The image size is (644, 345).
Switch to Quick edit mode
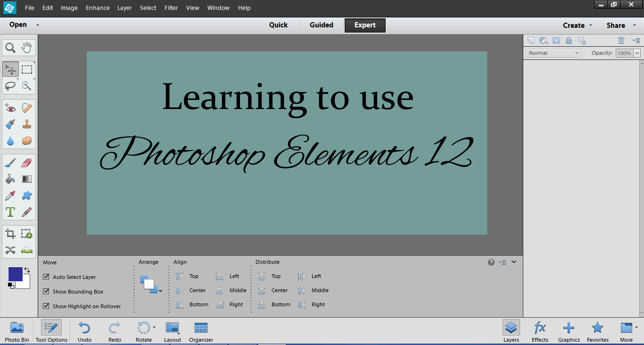point(278,25)
